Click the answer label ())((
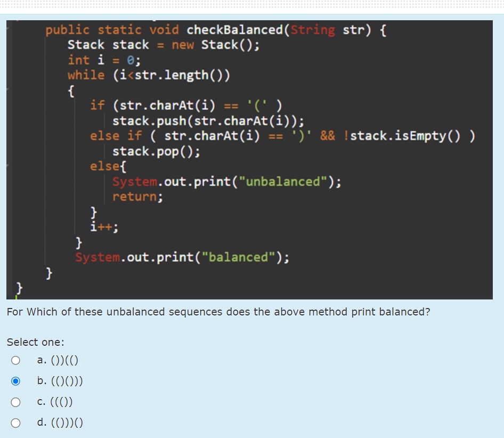Screen dimensions: 504x438 [57, 360]
